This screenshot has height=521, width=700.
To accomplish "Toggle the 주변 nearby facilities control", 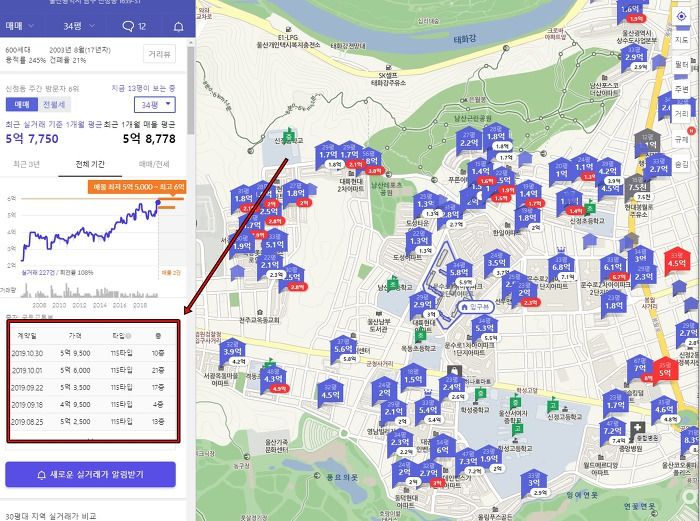I will [681, 89].
